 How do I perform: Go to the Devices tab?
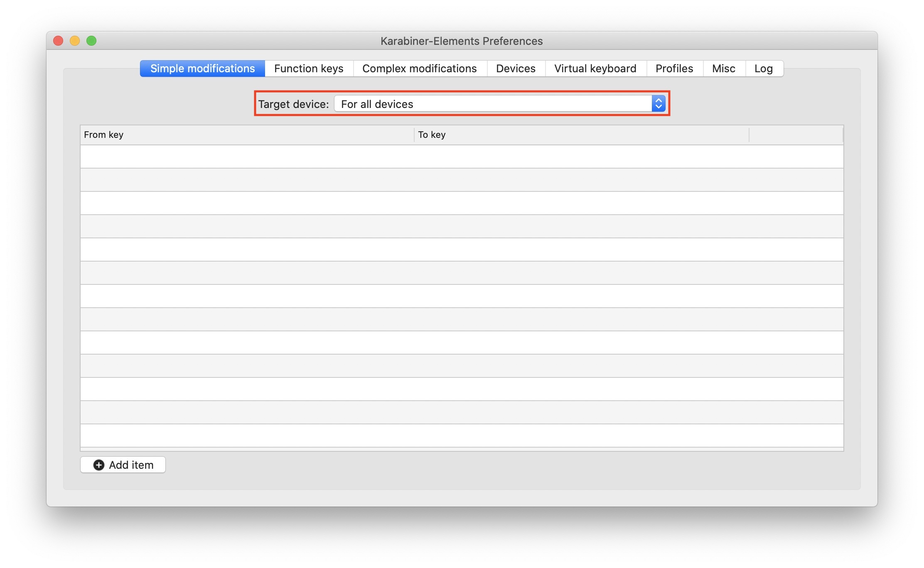click(x=516, y=69)
